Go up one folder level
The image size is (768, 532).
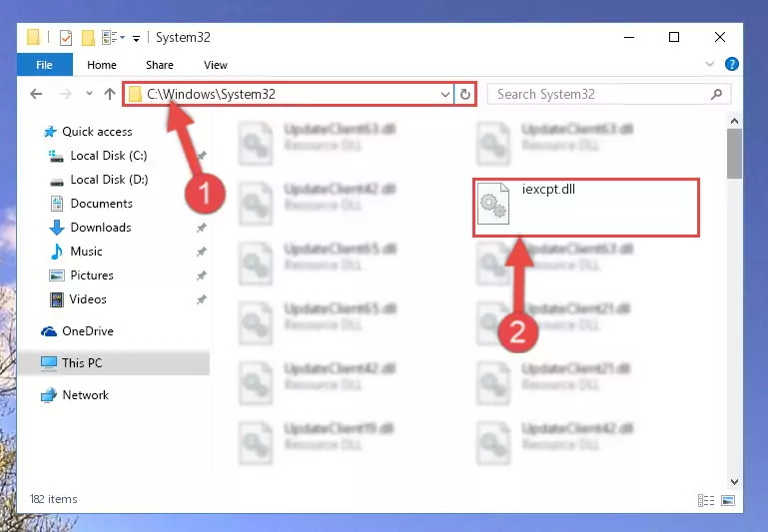click(110, 94)
